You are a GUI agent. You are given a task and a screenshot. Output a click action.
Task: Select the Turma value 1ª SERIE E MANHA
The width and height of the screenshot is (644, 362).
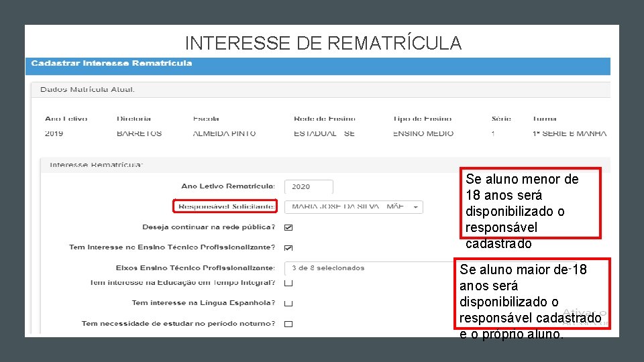click(x=570, y=133)
